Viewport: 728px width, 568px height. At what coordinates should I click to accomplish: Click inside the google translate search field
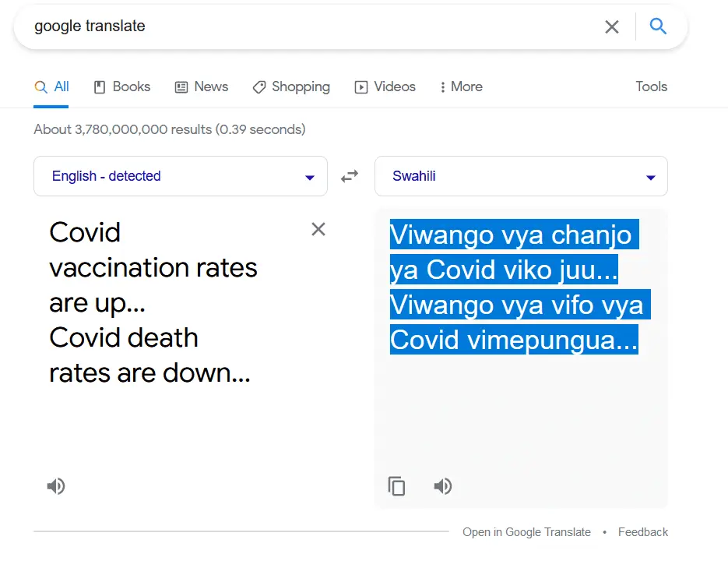point(311,26)
